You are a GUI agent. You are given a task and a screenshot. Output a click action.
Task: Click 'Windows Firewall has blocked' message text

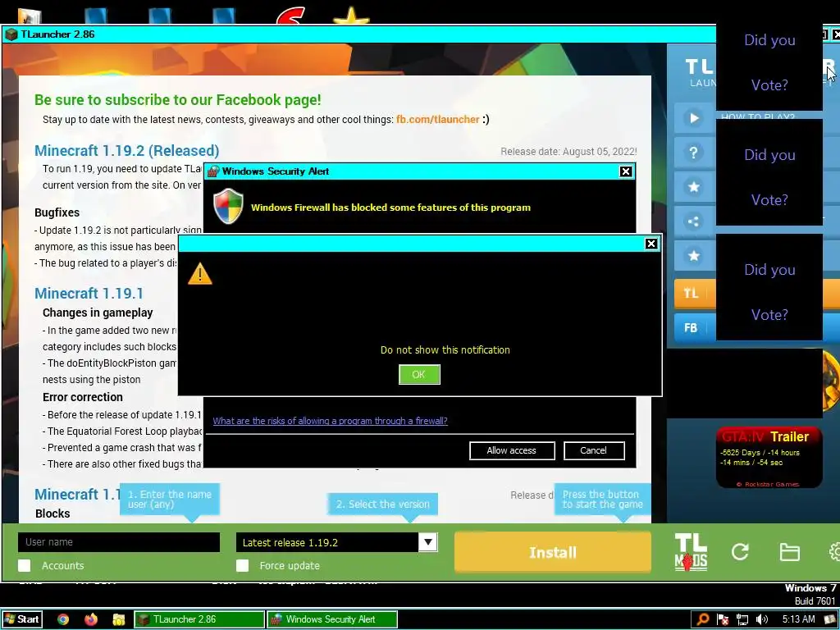(390, 208)
